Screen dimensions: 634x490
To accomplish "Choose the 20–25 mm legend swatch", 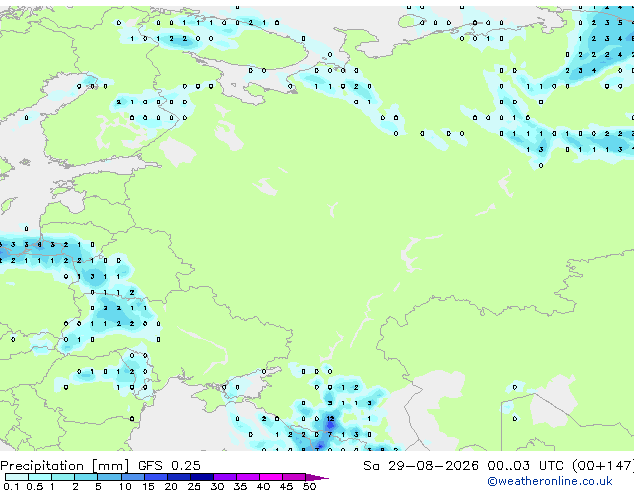I will click(x=178, y=477).
